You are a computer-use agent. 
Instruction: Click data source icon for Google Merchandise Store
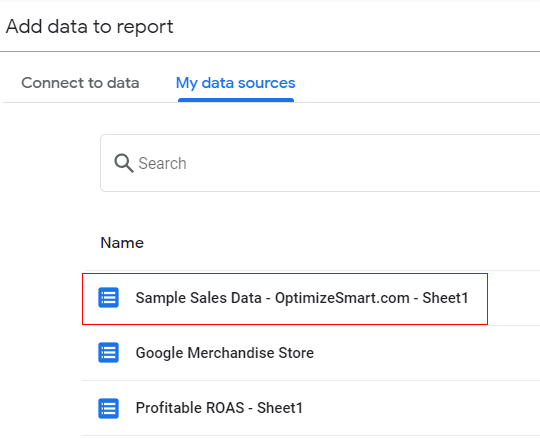point(108,353)
